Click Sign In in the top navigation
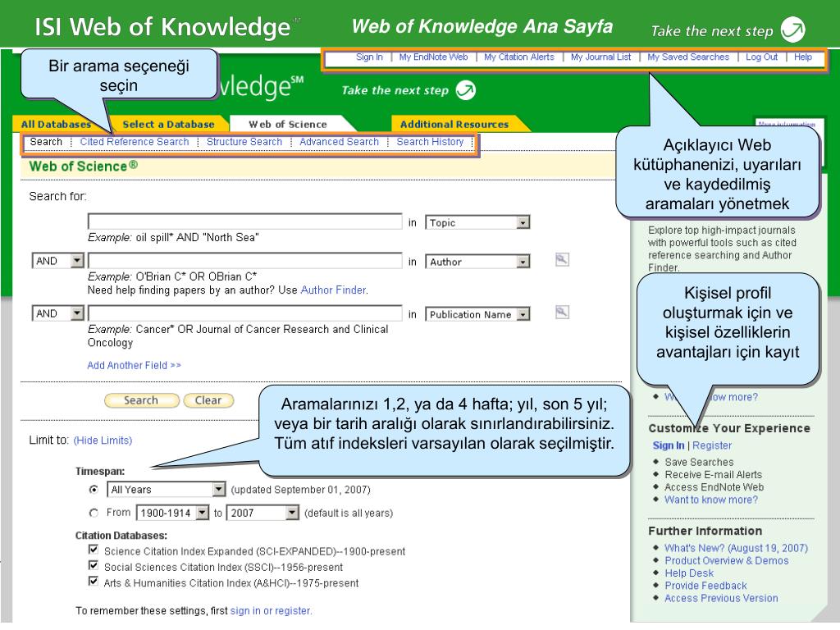The image size is (840, 630). point(369,57)
